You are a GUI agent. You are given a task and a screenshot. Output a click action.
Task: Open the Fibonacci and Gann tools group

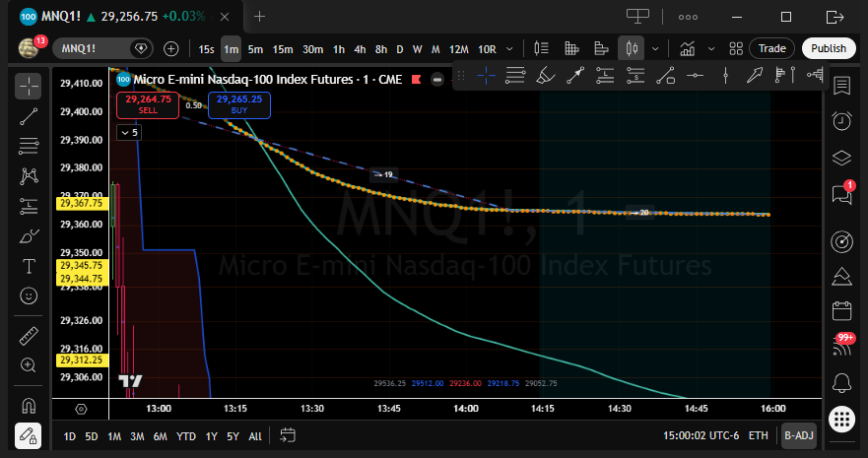pyautogui.click(x=29, y=146)
